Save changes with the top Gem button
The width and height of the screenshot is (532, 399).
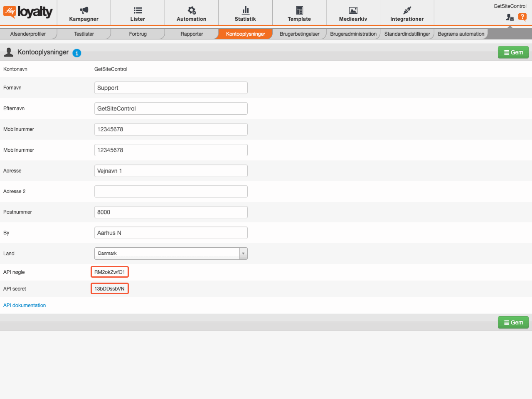[x=513, y=52]
